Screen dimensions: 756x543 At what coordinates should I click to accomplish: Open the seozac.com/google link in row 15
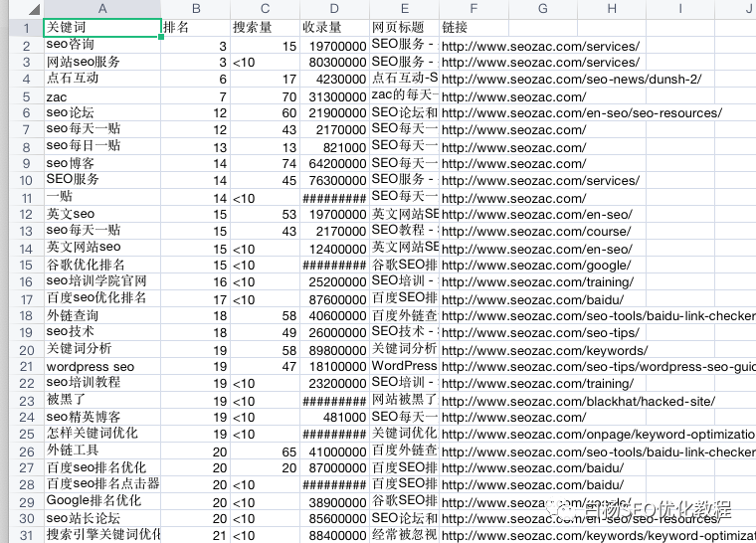click(x=535, y=266)
